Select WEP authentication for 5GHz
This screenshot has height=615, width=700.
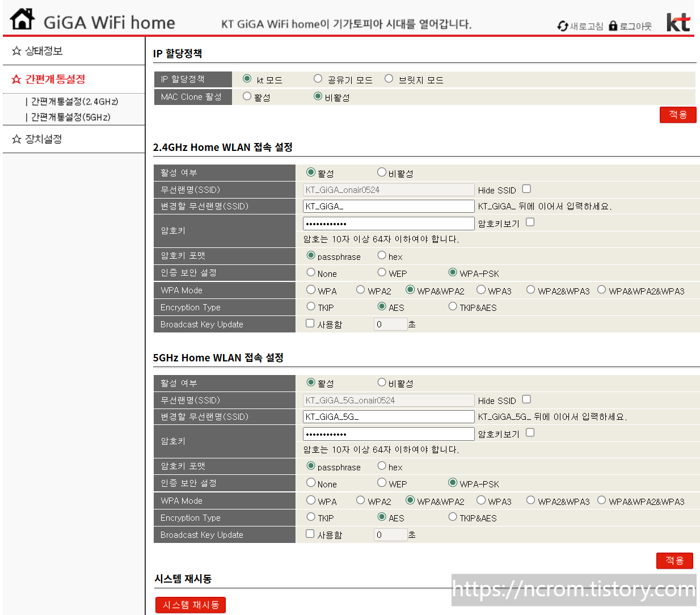pyautogui.click(x=382, y=483)
